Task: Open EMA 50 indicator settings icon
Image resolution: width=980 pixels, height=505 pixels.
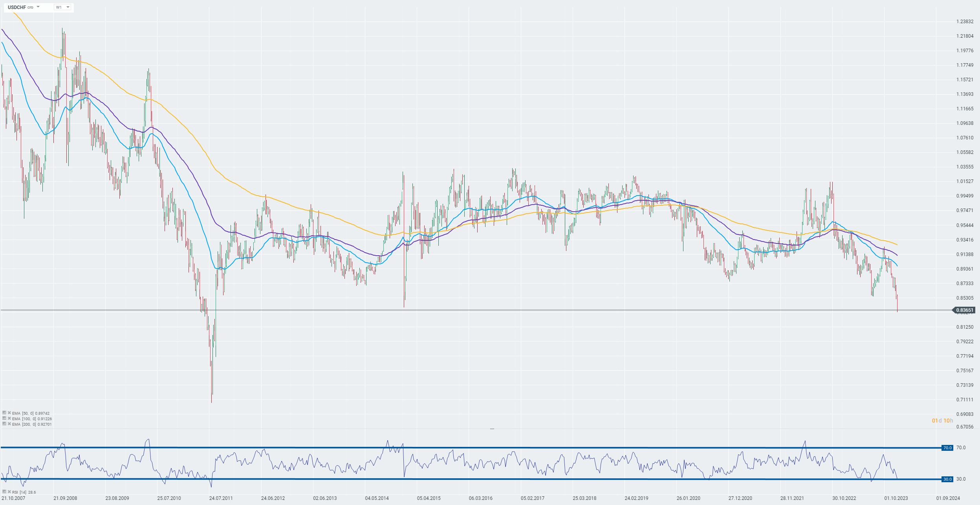Action: click(4, 413)
